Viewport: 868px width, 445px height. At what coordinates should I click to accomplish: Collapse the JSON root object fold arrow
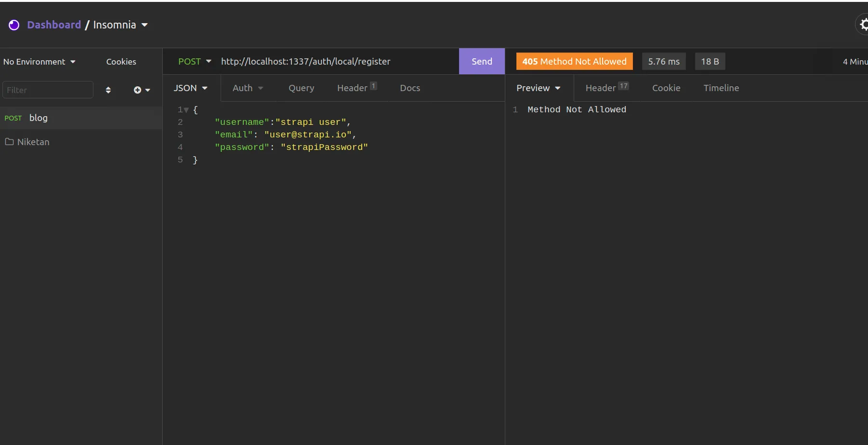point(186,110)
